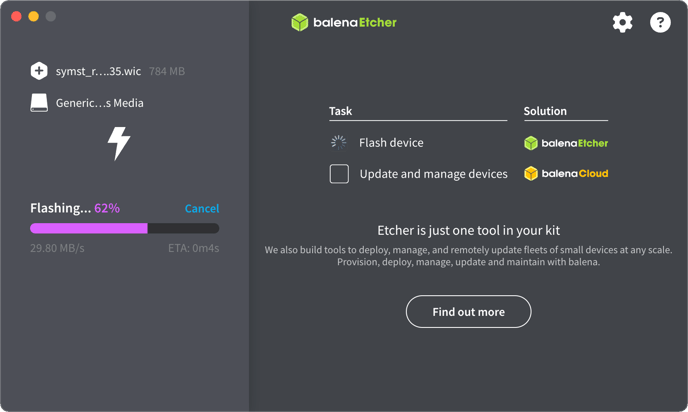The height and width of the screenshot is (412, 688).
Task: Click the Solution column header
Action: click(x=545, y=111)
